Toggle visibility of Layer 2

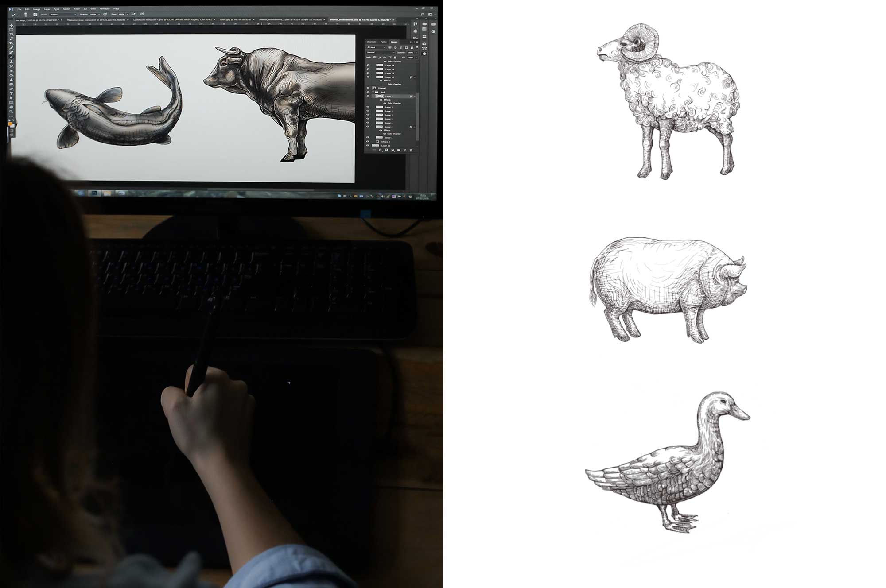(368, 127)
